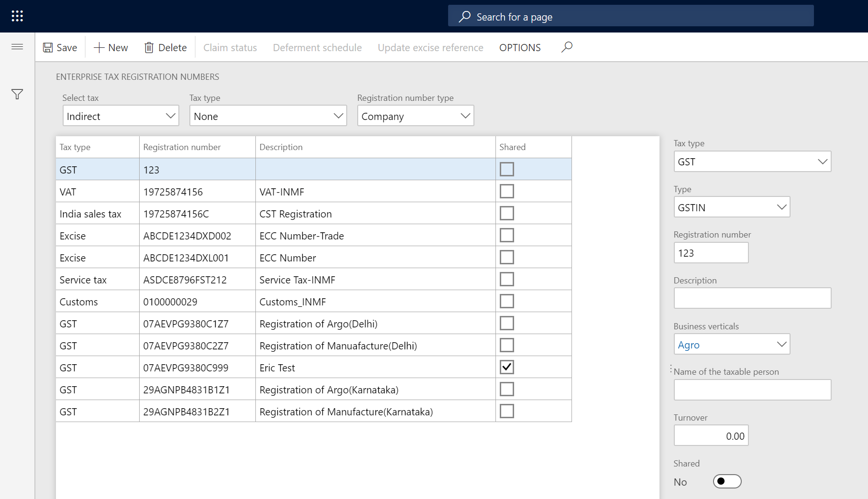
Task: Expand the hamburger navigation menu
Action: tap(17, 46)
